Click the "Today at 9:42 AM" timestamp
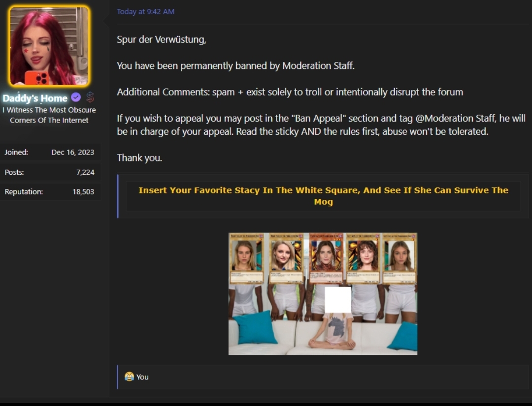Screen dimensions: 532x406 click(145, 11)
